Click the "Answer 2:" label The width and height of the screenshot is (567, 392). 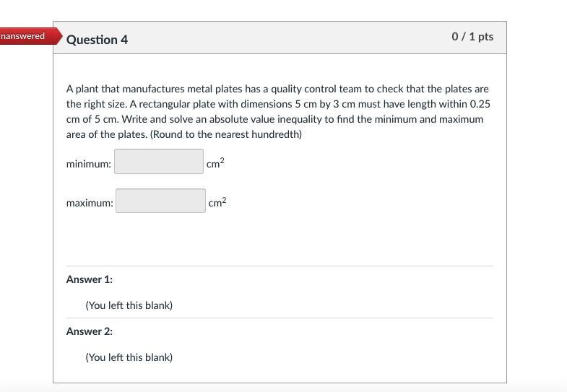pyautogui.click(x=90, y=331)
